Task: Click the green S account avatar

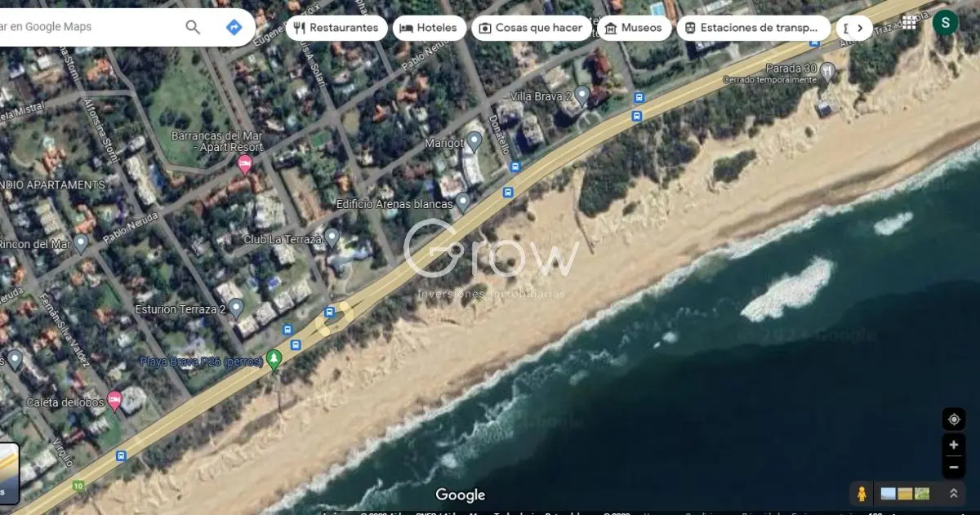Action: pyautogui.click(x=945, y=22)
